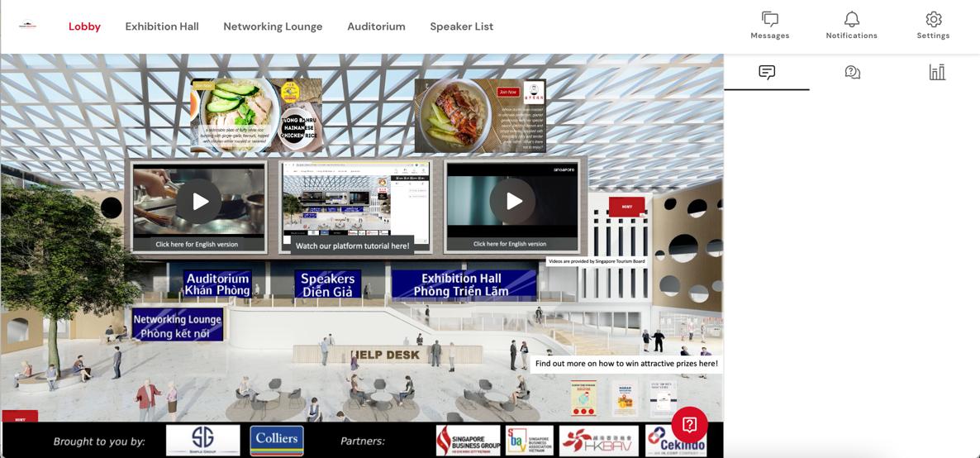Select the Speaker List menu item

pyautogui.click(x=461, y=26)
